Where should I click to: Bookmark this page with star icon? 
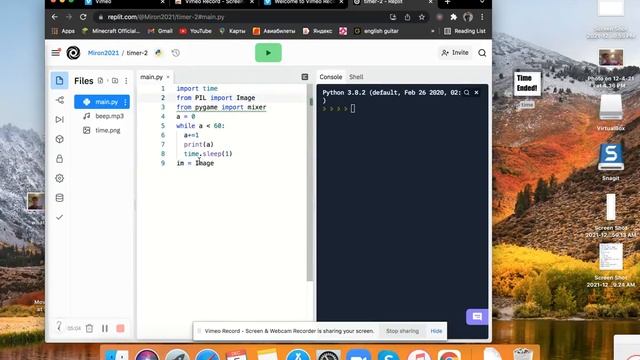click(x=422, y=17)
